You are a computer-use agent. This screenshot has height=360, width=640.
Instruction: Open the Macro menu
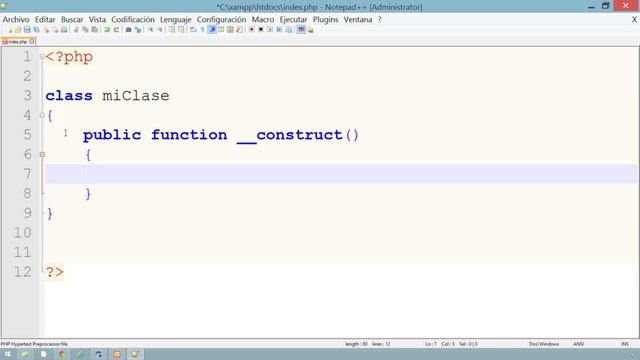tap(263, 20)
